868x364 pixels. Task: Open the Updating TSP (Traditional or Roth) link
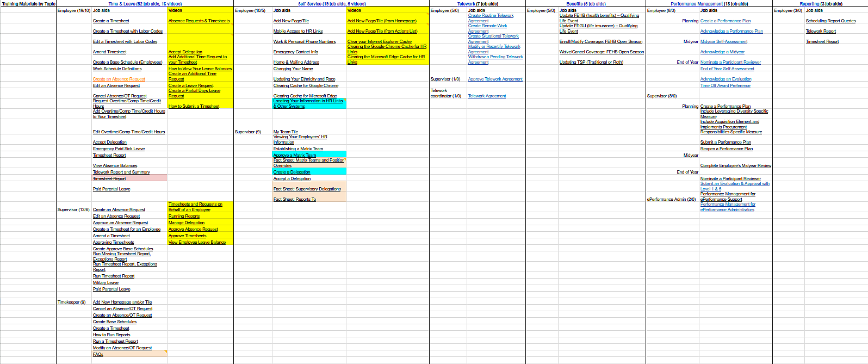point(591,63)
